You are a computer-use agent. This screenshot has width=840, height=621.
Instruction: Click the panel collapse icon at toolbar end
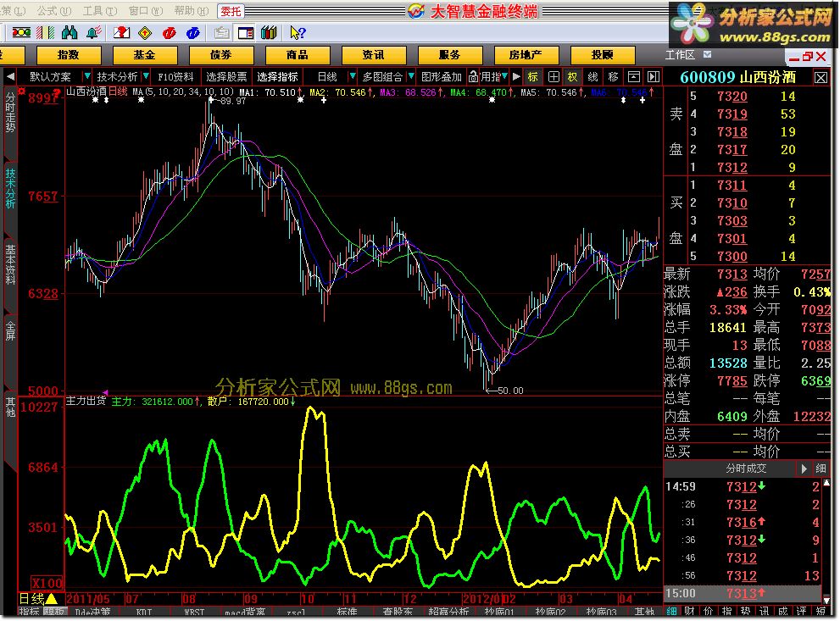[x=653, y=77]
